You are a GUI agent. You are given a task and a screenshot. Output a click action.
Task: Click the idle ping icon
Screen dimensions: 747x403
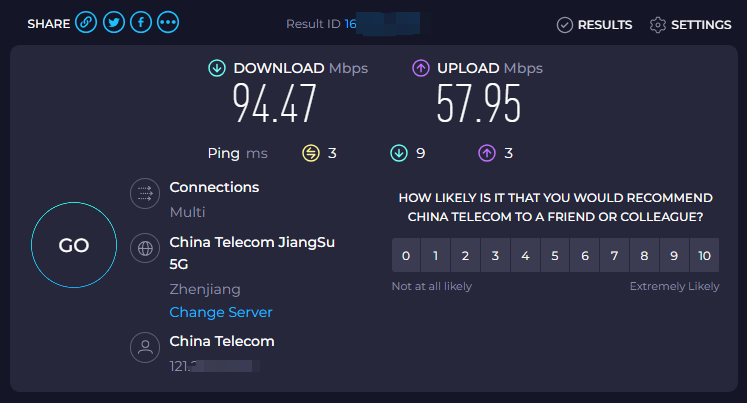[x=311, y=153]
